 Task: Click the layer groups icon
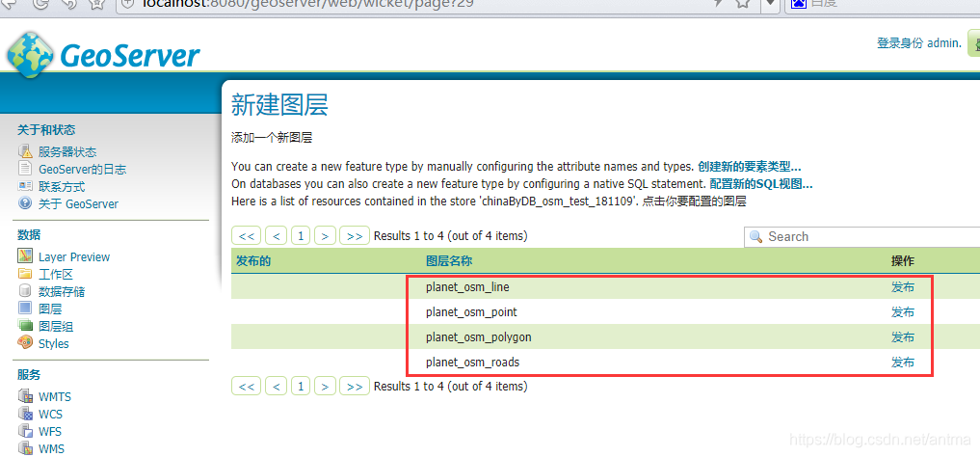(x=25, y=326)
